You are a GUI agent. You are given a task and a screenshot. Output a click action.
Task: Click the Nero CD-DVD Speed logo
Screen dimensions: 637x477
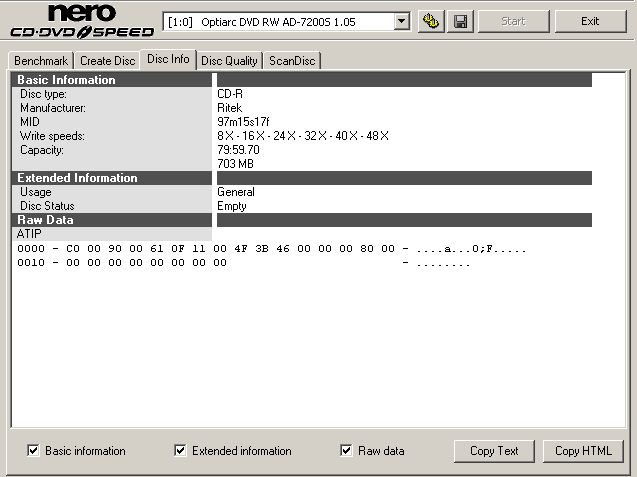pos(82,21)
